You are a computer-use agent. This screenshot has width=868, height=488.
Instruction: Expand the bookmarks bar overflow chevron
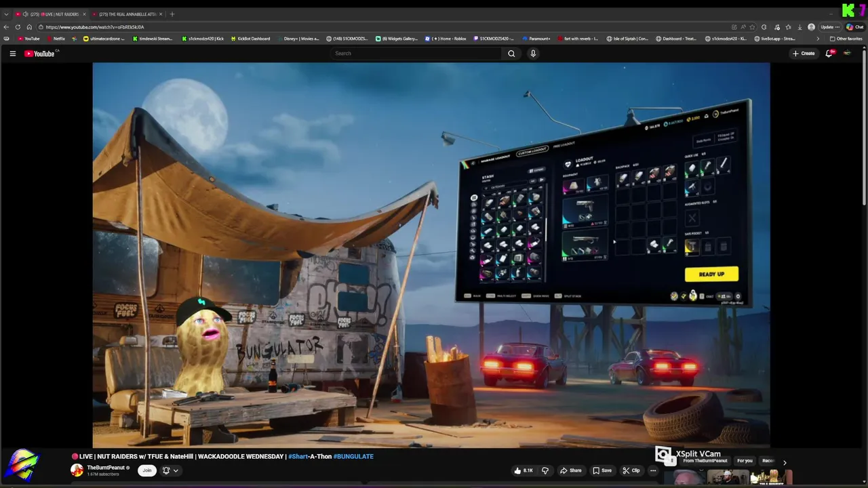pyautogui.click(x=818, y=39)
